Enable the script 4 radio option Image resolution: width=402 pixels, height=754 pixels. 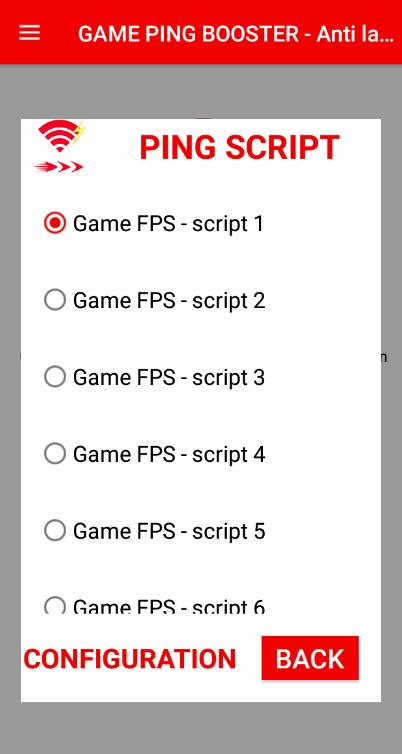(x=55, y=453)
